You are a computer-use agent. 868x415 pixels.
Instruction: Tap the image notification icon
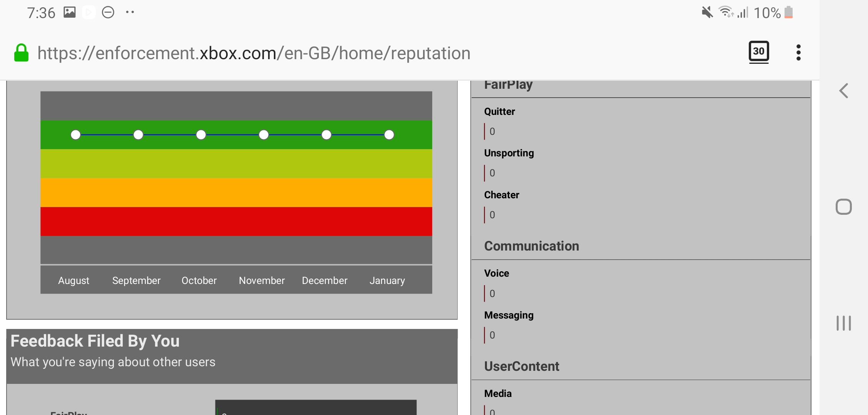70,12
